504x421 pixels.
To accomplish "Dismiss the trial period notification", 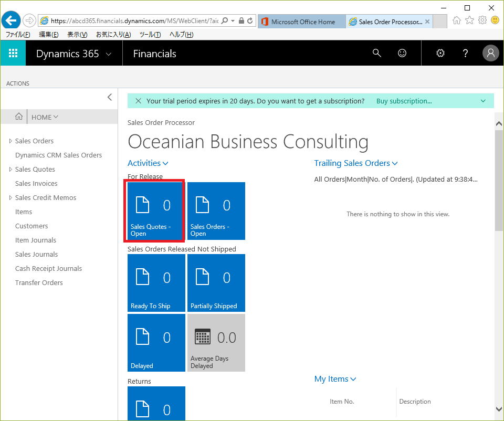I will (x=138, y=101).
